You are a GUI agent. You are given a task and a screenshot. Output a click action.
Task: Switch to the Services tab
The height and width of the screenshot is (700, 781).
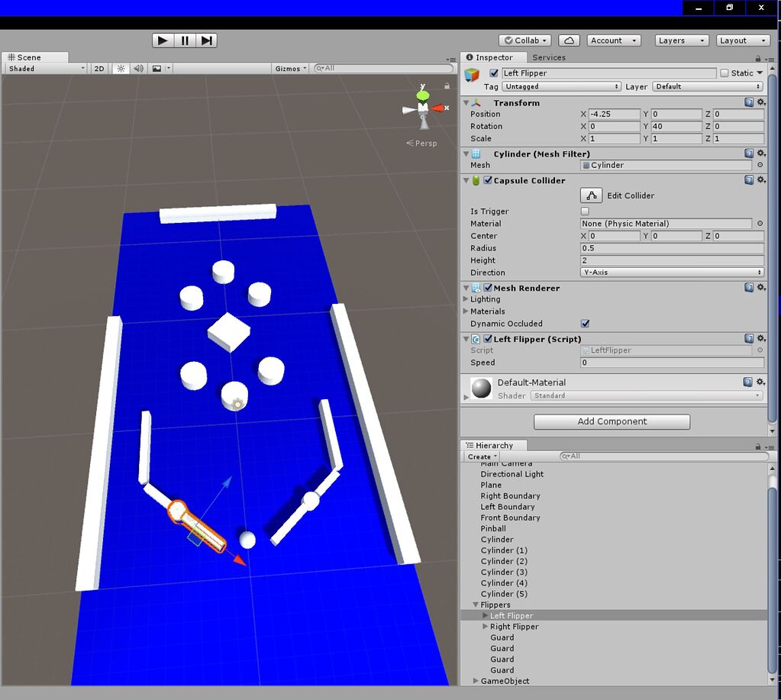549,57
